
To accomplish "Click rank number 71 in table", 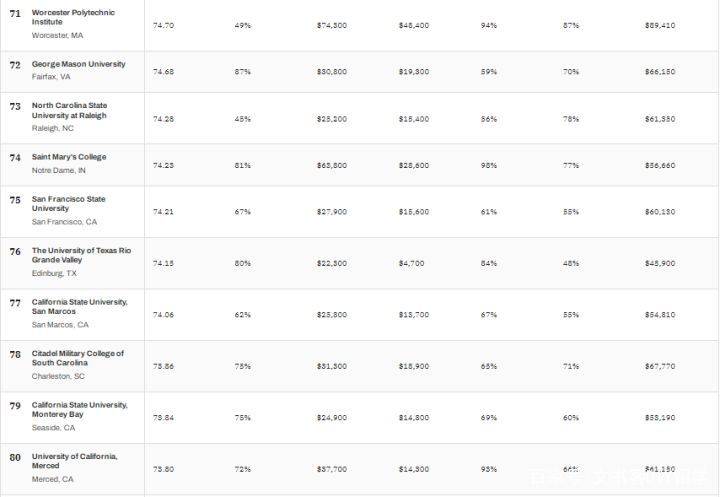I will [x=15, y=14].
